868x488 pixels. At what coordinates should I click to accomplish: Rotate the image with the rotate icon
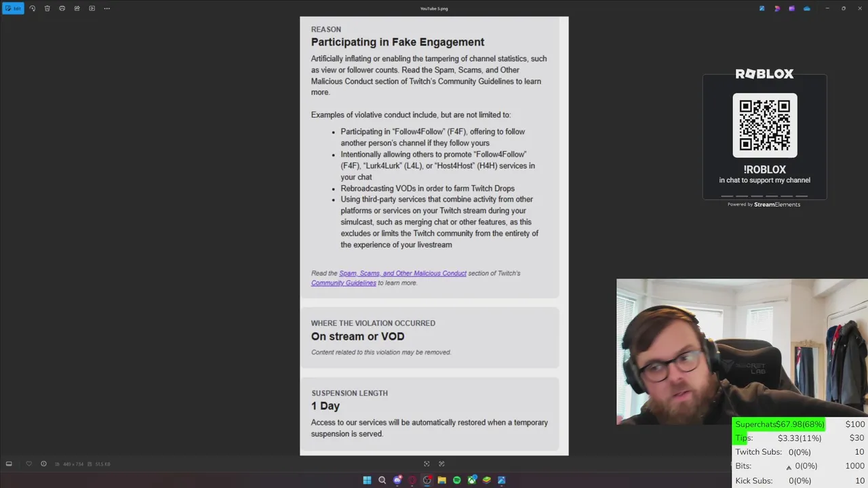(32, 8)
